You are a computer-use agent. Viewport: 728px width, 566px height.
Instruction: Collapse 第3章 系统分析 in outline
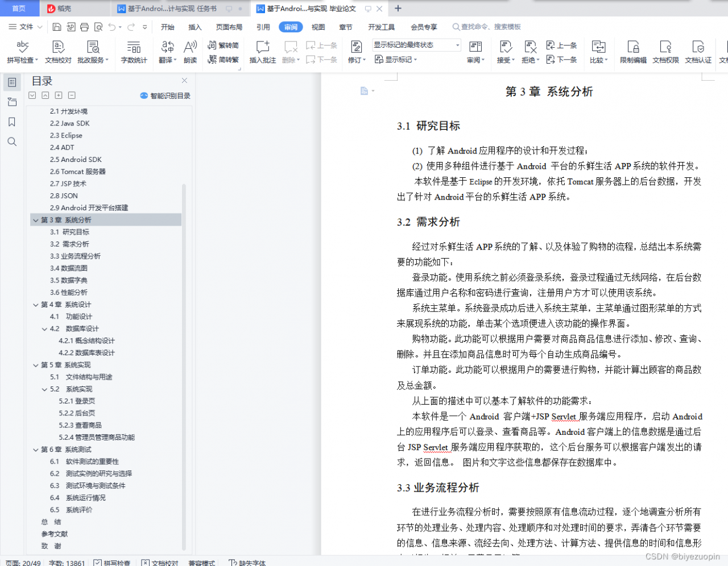(36, 220)
